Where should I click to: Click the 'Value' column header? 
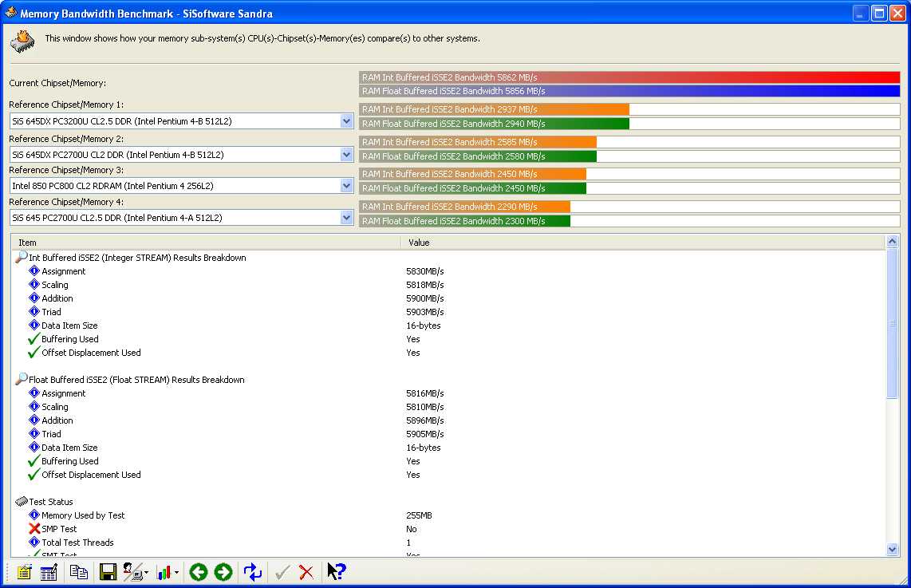click(x=643, y=243)
